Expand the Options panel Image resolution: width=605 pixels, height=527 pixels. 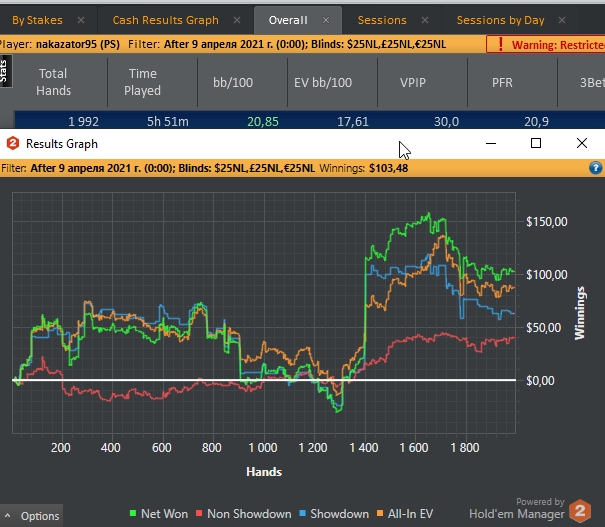(x=32, y=516)
